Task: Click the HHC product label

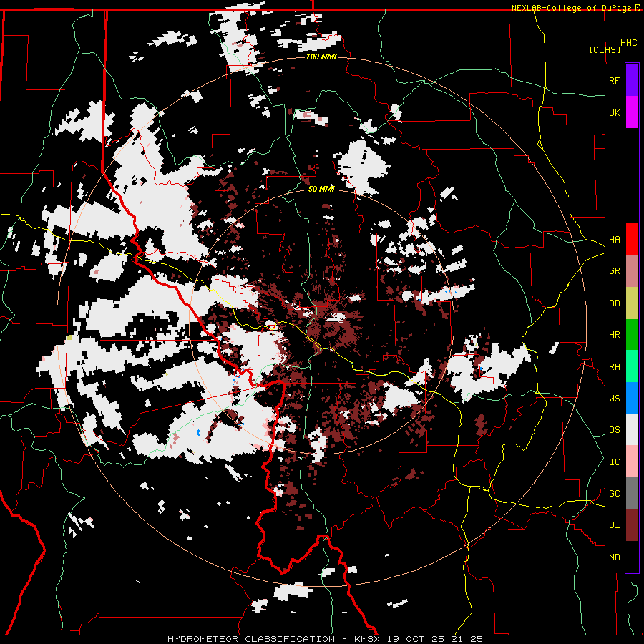Action: point(628,43)
